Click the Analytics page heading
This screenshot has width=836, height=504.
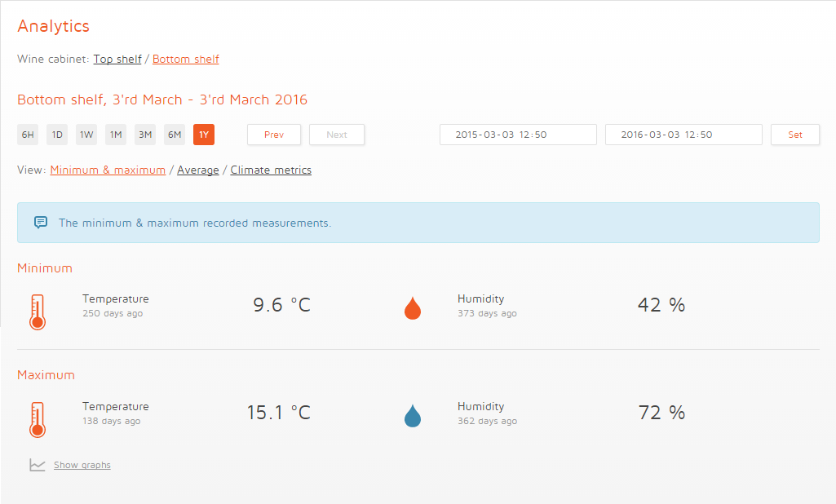point(53,26)
